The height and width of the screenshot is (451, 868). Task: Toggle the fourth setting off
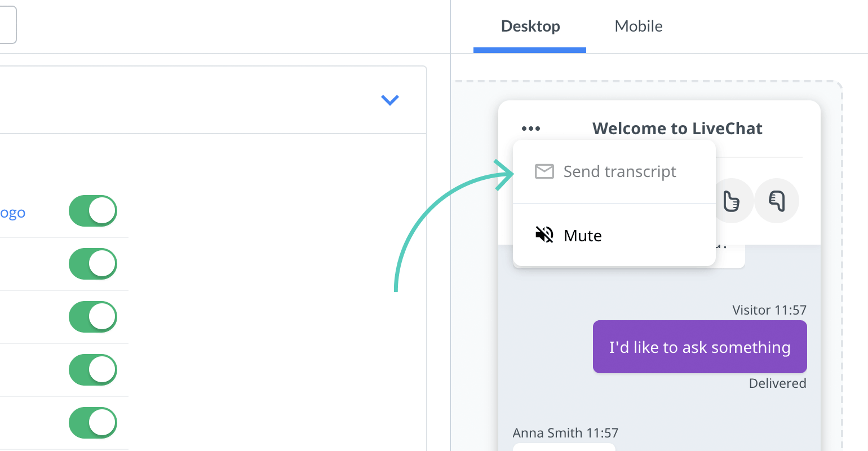(x=93, y=370)
